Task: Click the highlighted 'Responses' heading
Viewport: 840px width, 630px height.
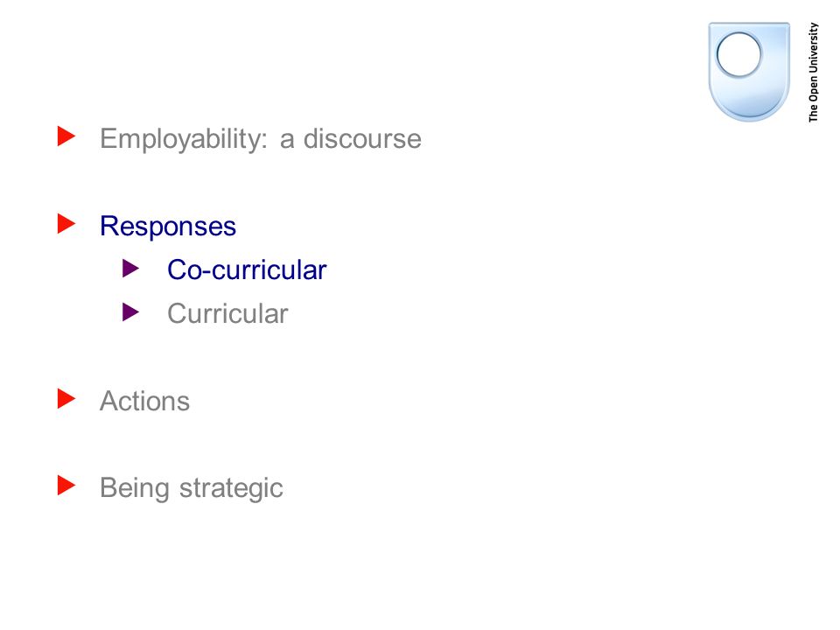Action: click(x=168, y=227)
